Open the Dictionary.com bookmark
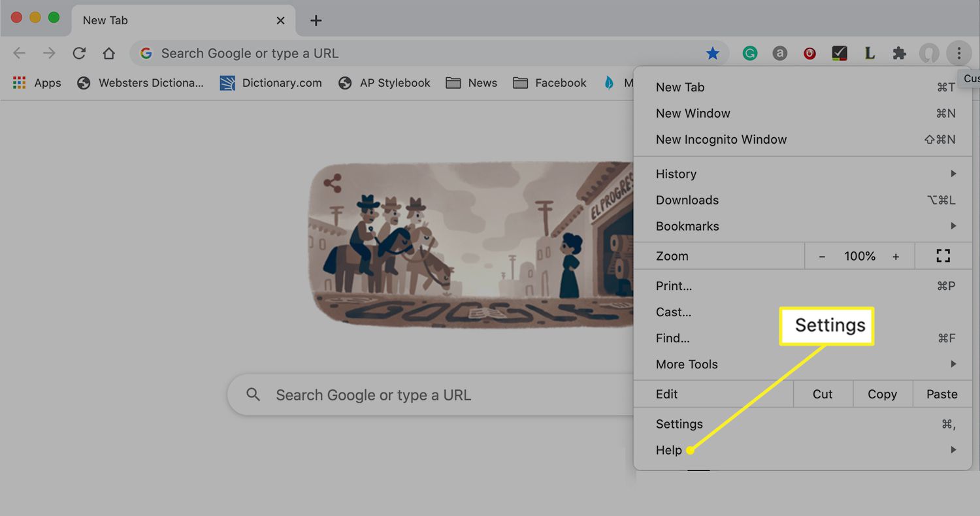The width and height of the screenshot is (980, 516). point(270,83)
